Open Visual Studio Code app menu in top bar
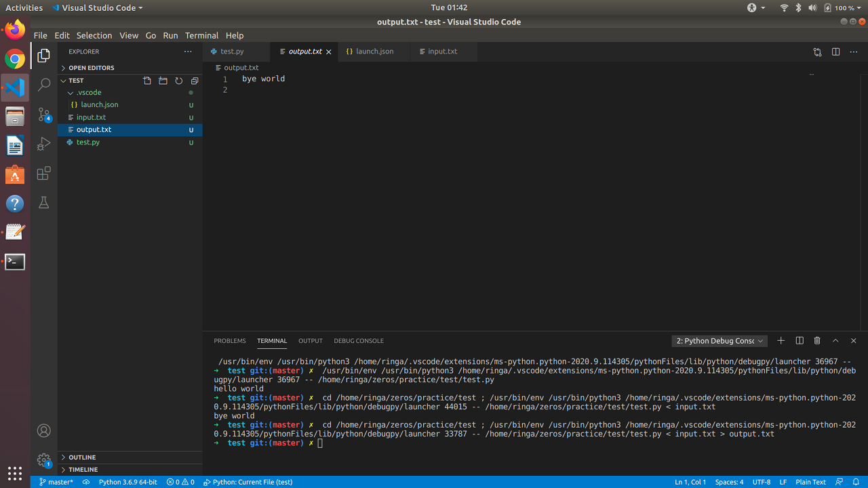Viewport: 868px width, 488px height. click(x=98, y=7)
